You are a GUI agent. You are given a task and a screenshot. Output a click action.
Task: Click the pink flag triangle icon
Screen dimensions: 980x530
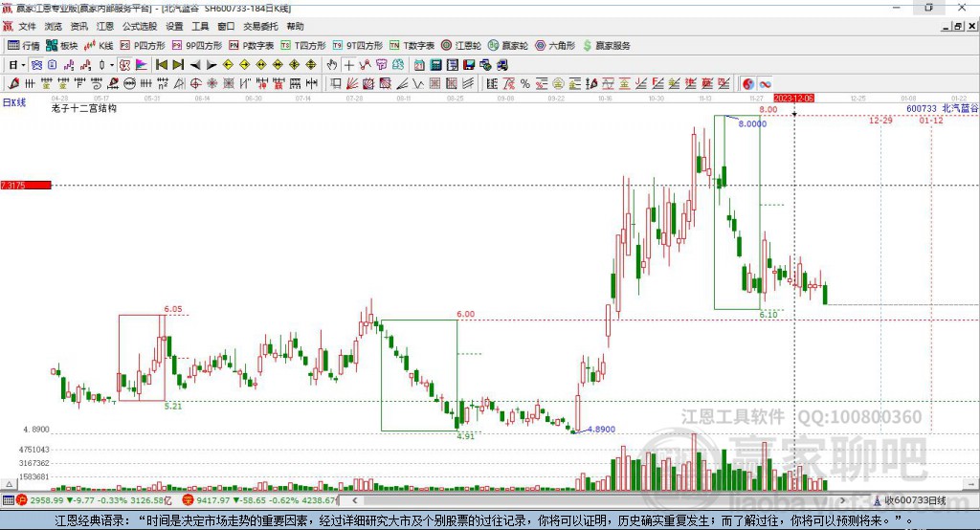pos(142,65)
